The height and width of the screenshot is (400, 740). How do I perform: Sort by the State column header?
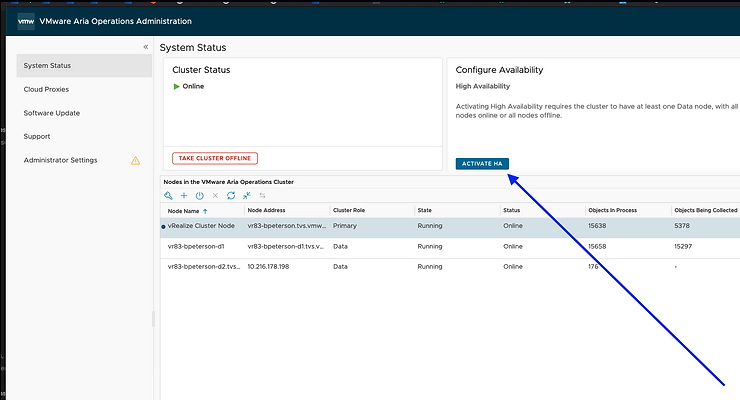[424, 210]
